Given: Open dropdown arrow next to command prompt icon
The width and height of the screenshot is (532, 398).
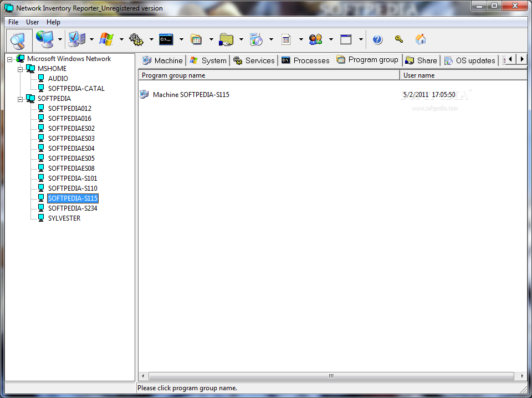Looking at the screenshot, I should [181, 39].
